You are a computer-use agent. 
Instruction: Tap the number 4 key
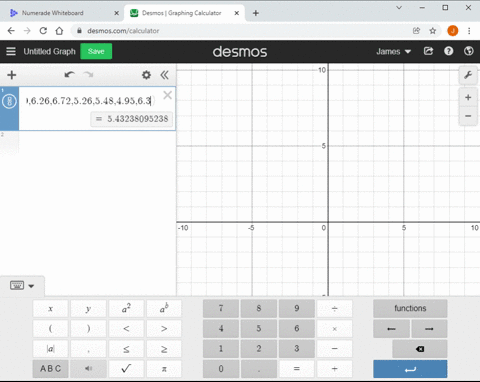click(x=221, y=329)
